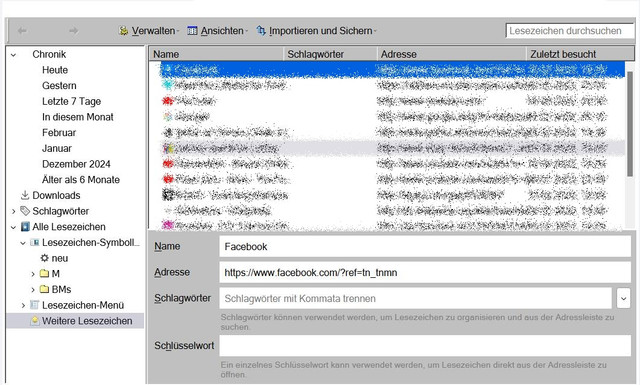This screenshot has width=640, height=385.
Task: Open the Ansichten menu
Action: (x=217, y=31)
